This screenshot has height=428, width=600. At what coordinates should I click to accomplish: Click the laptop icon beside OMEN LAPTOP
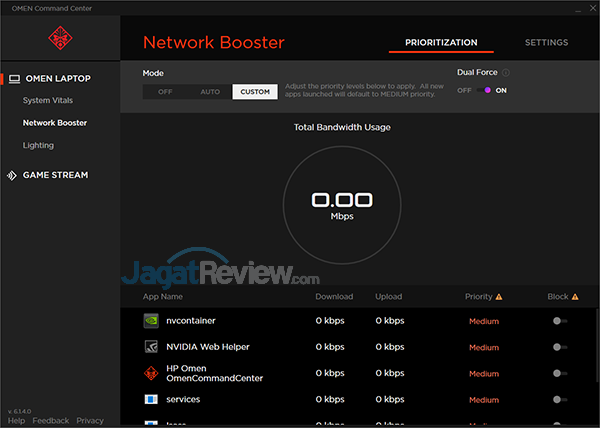coord(14,79)
